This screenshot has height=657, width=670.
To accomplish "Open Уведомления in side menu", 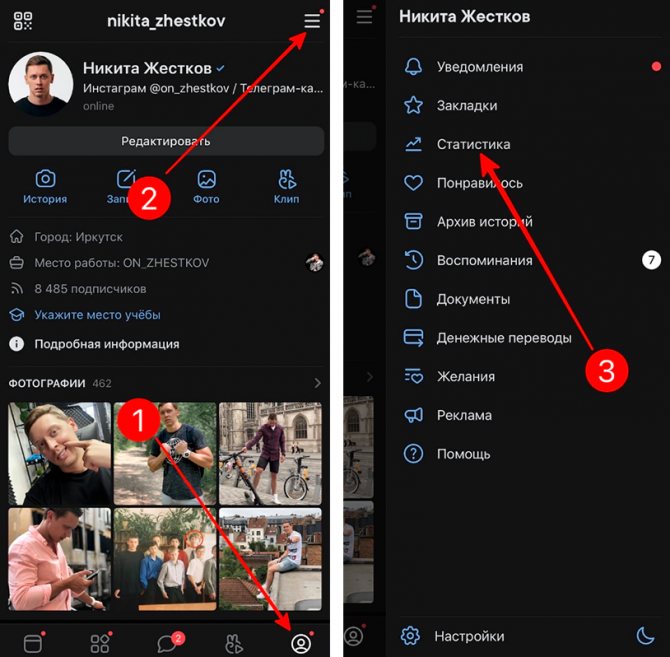I will [x=480, y=67].
